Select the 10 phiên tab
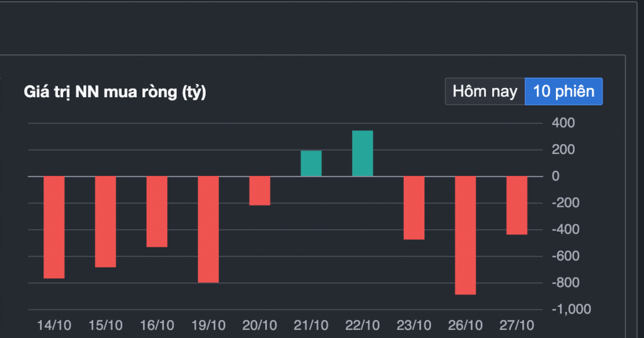 coord(563,91)
